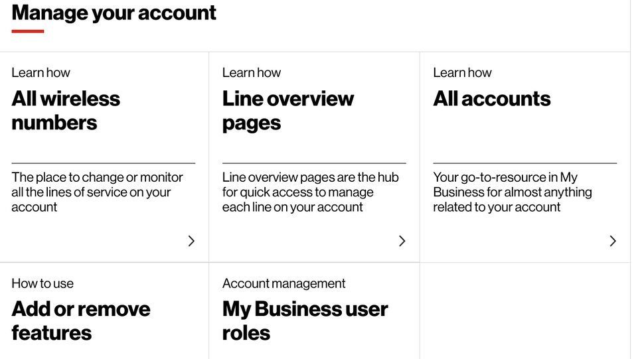
Task: Click the arrow icon in All wireless numbers card
Action: coord(191,241)
